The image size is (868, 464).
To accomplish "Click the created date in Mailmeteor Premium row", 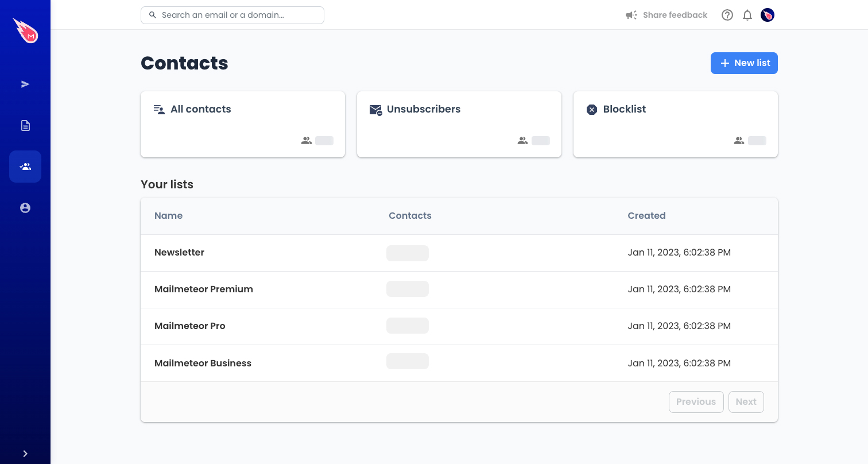I will tap(679, 289).
